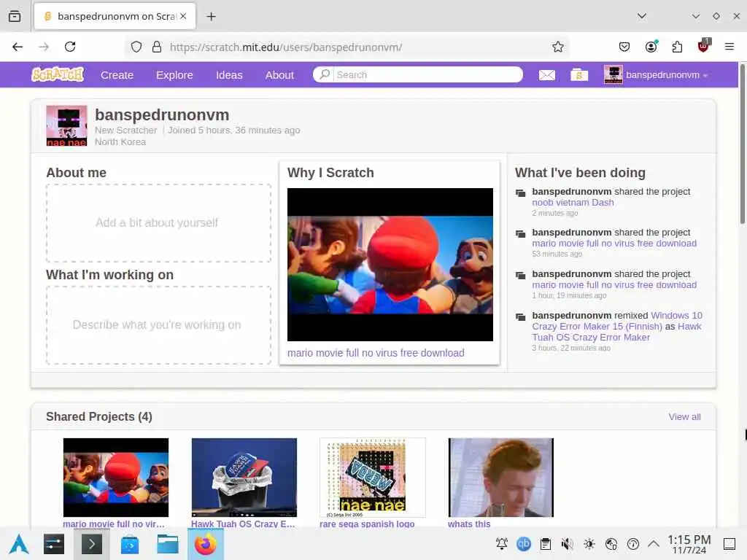The image size is (747, 560).
Task: Click the featured project title link
Action: pyautogui.click(x=376, y=353)
